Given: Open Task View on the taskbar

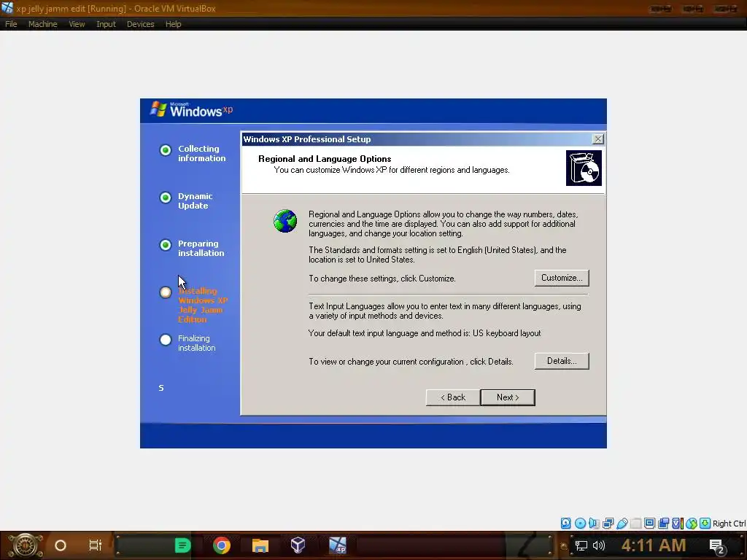Looking at the screenshot, I should point(96,545).
